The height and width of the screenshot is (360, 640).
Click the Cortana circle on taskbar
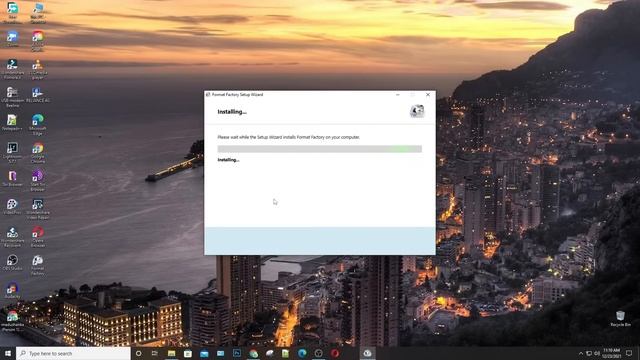tap(138, 353)
